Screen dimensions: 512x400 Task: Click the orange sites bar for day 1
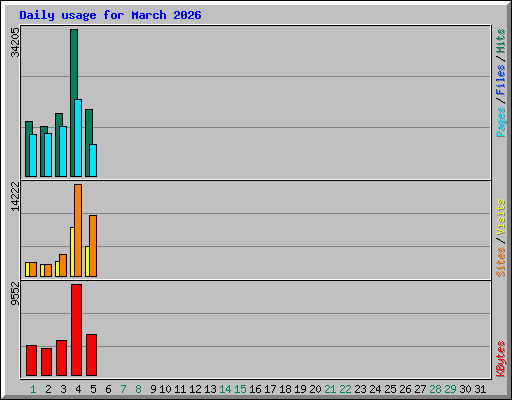coord(33,269)
